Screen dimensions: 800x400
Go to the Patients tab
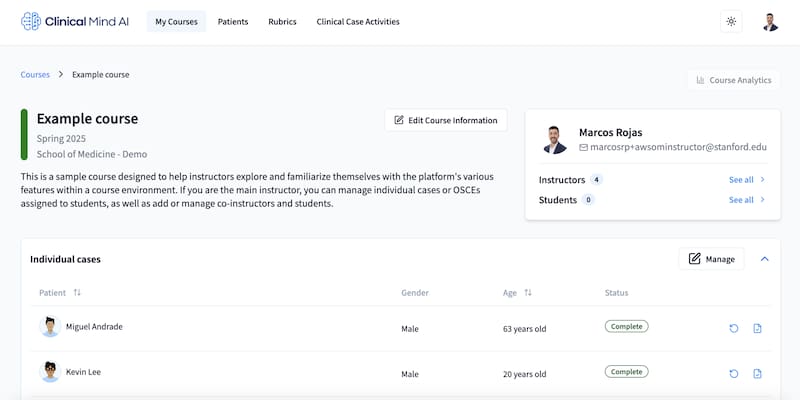[x=233, y=21]
